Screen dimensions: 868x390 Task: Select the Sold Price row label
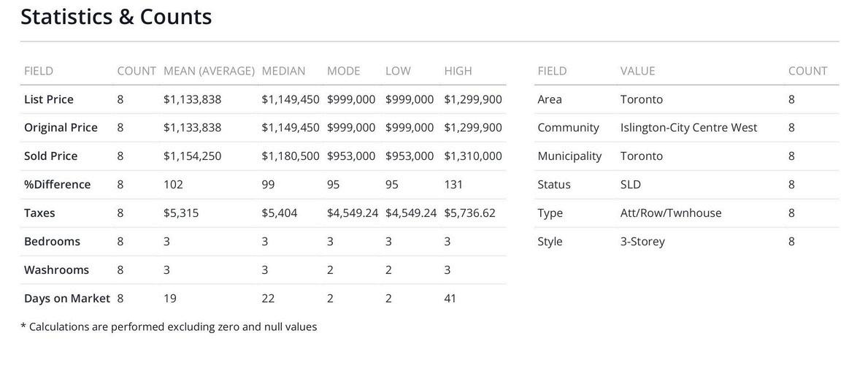pos(50,156)
